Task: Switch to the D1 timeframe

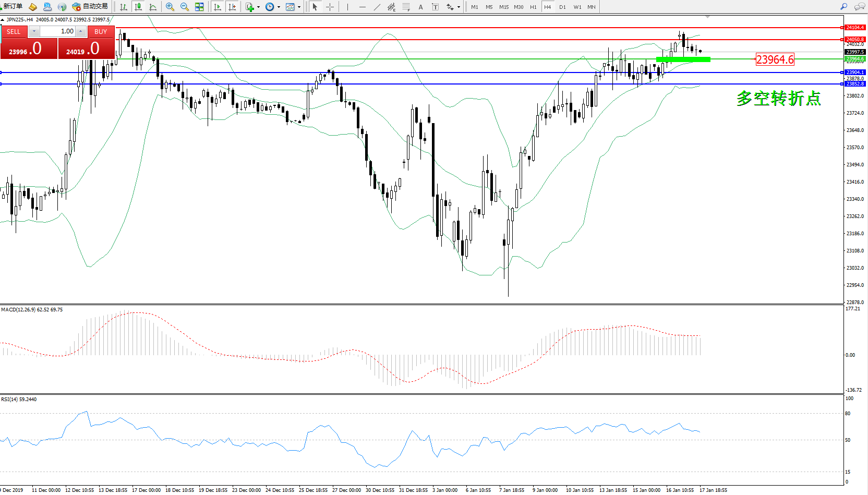Action: click(562, 7)
